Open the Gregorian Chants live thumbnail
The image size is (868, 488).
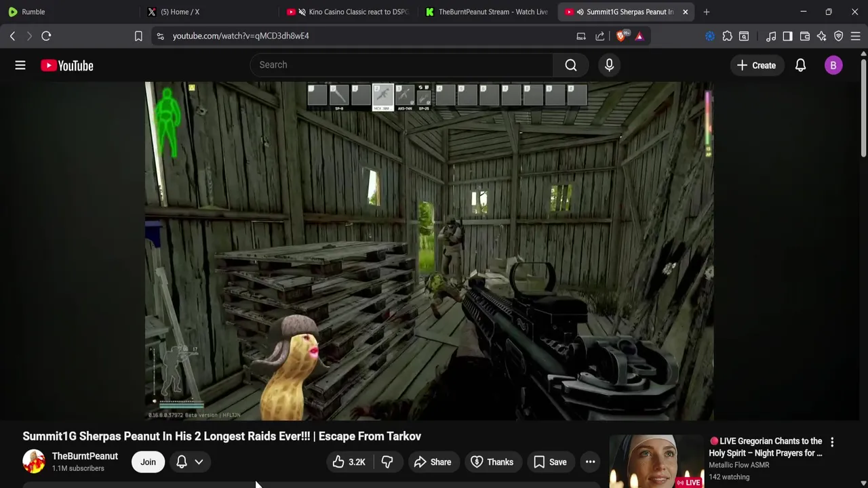click(656, 462)
